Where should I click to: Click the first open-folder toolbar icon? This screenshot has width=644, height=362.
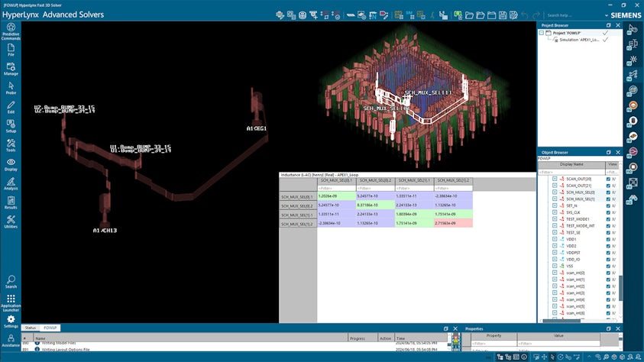coord(470,15)
